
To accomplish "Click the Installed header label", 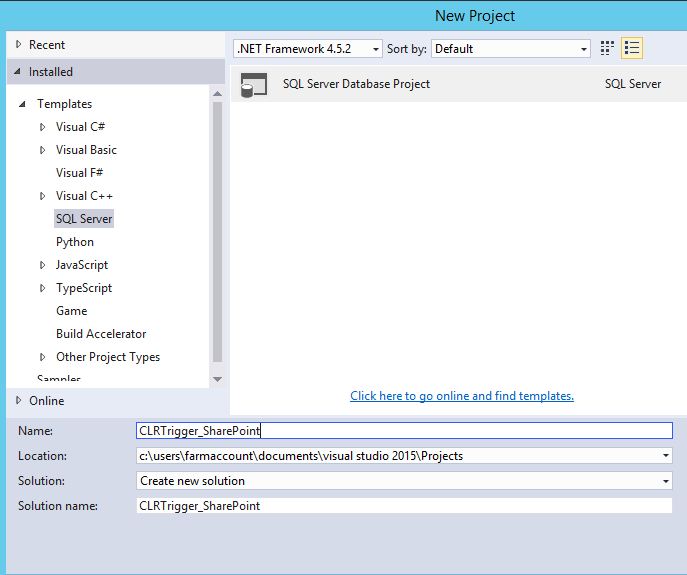I will [51, 71].
